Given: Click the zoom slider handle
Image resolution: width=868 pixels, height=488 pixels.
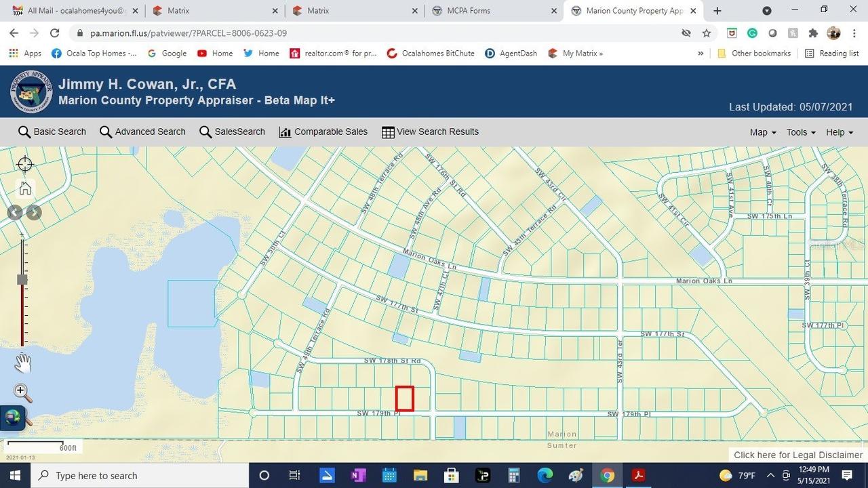Looking at the screenshot, I should click(22, 279).
